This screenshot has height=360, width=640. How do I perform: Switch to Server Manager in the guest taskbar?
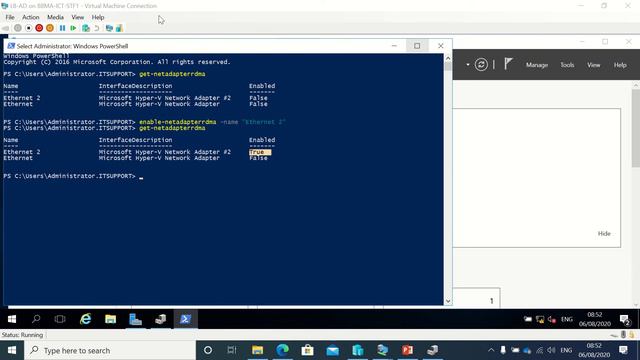click(x=135, y=319)
